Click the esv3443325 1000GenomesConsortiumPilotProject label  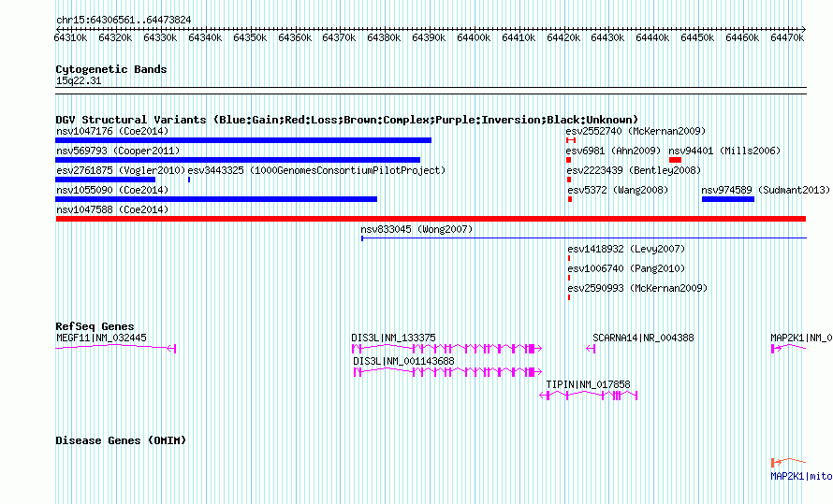tap(316, 170)
